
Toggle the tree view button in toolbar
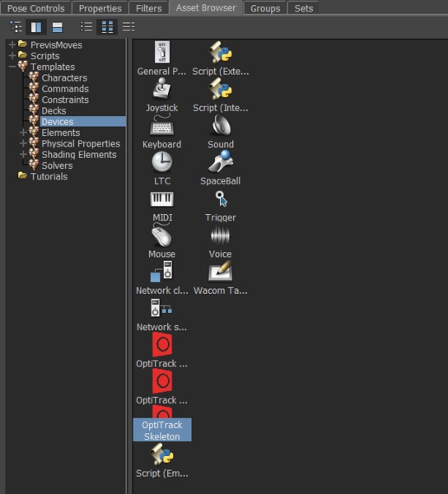16,27
